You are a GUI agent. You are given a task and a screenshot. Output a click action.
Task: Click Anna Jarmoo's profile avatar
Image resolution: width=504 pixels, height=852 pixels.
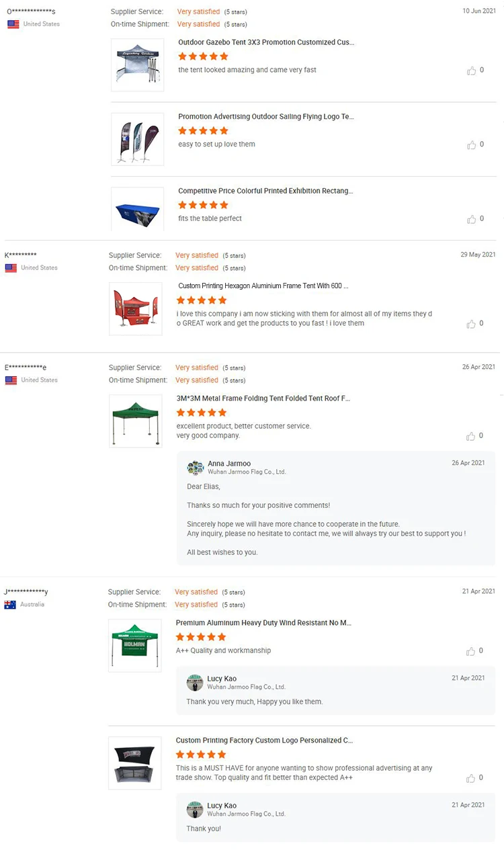[196, 468]
